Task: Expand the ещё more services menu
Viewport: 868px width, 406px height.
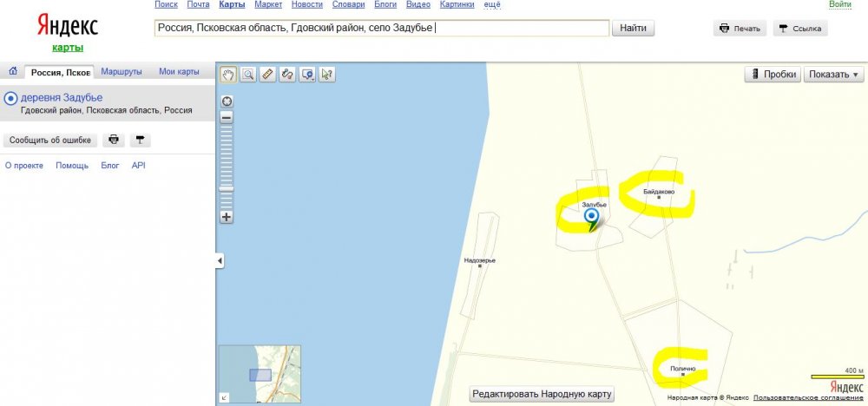Action: pos(492,4)
